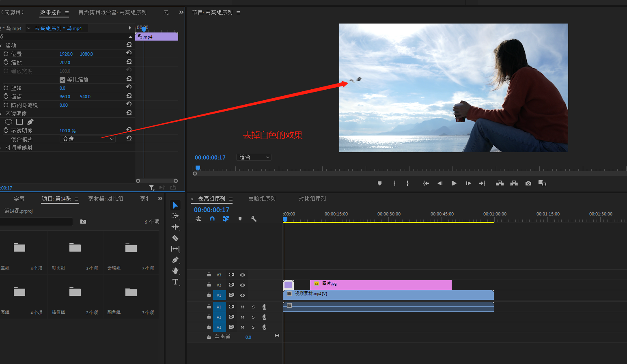This screenshot has width=627, height=364.
Task: Select the Hand tool
Action: tap(175, 271)
